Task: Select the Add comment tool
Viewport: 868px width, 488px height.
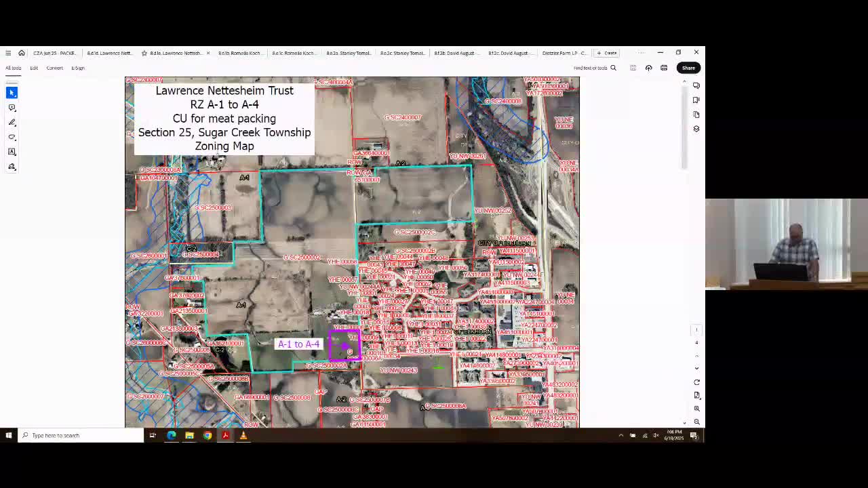Action: coord(12,107)
